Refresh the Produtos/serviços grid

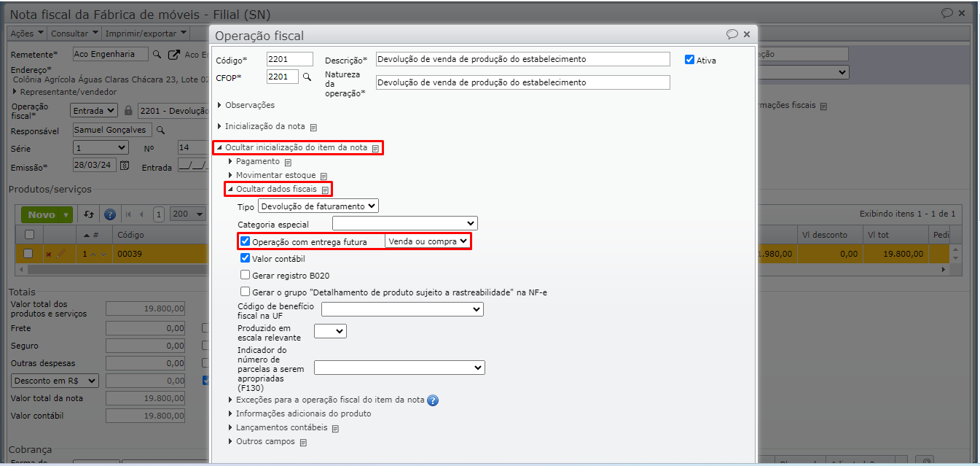(89, 214)
